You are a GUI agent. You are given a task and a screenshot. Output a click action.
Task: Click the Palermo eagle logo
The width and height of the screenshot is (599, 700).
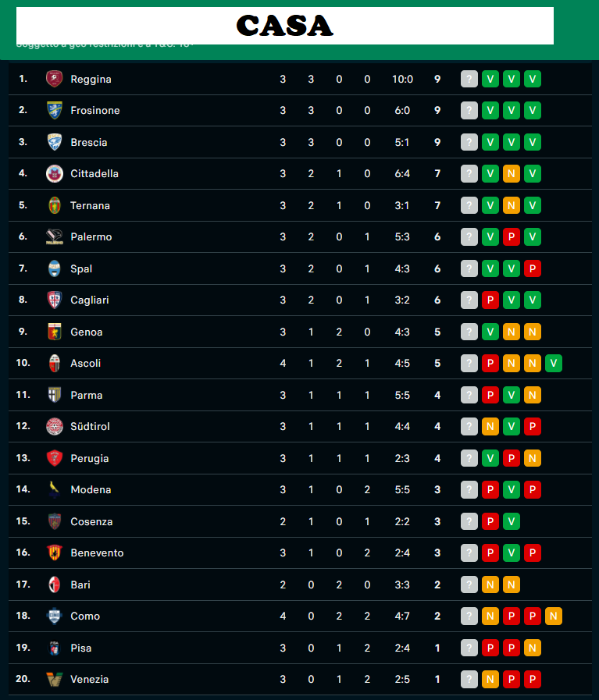click(x=55, y=236)
